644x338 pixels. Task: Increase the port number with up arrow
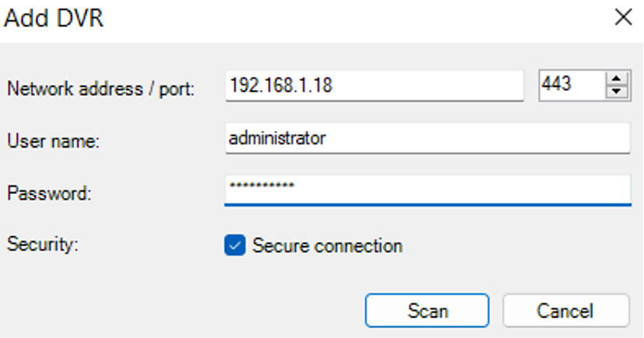(618, 78)
